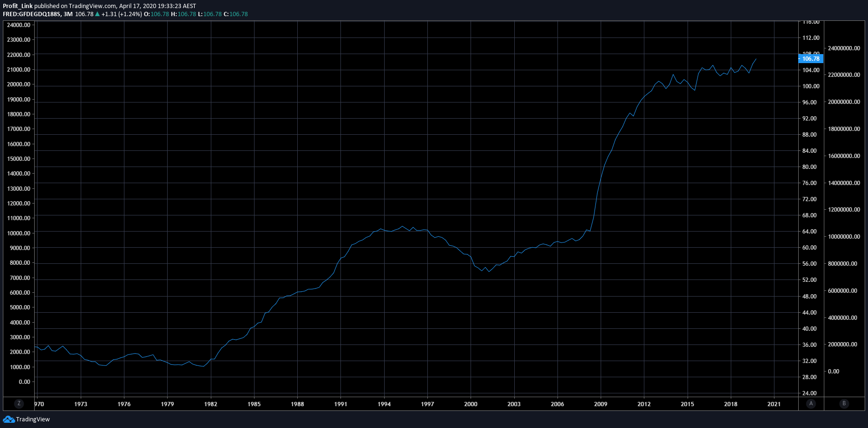The width and height of the screenshot is (868, 428).
Task: Click the 24000000.00 label on right scale
Action: click(844, 48)
